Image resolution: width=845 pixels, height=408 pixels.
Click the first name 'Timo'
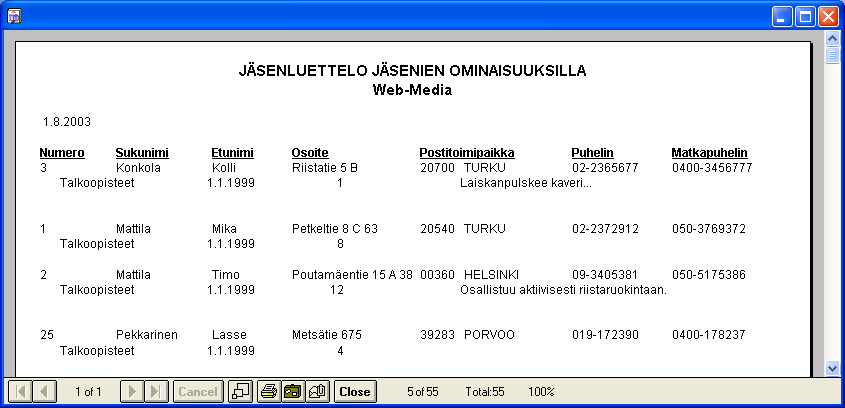226,275
